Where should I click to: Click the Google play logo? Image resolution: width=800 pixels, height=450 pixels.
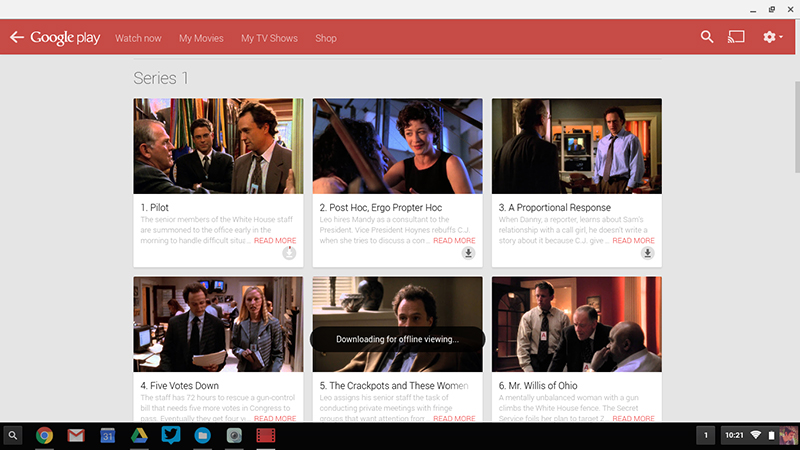pos(65,38)
